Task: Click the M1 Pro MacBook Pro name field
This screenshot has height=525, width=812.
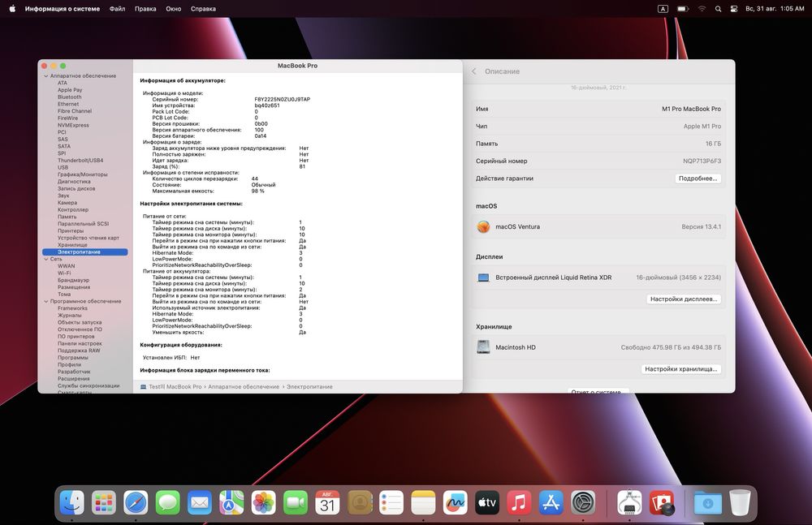Action: pos(691,110)
